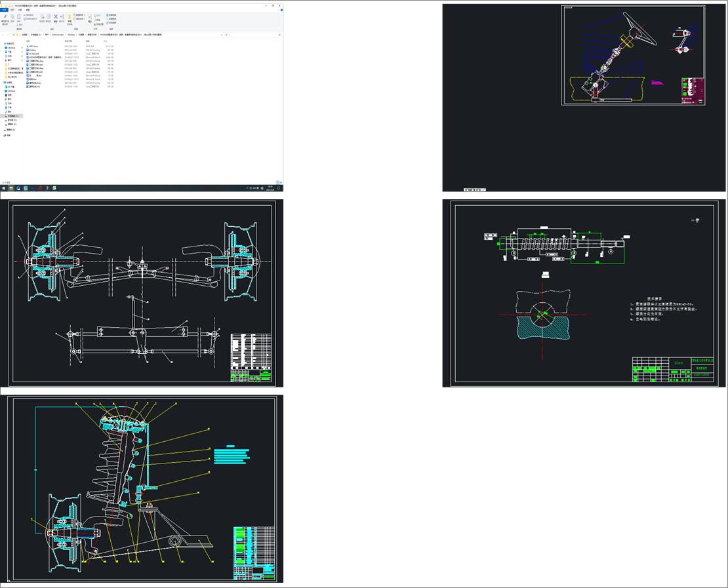Click the Properties checkmark icon in ribbon
Image resolution: width=728 pixels, height=588 pixels.
click(90, 17)
